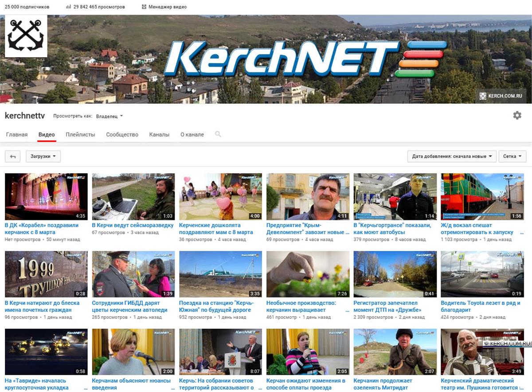Open video Сотрудники ГИБДД дарят цветы
This screenshot has width=532, height=392.
(129, 306)
